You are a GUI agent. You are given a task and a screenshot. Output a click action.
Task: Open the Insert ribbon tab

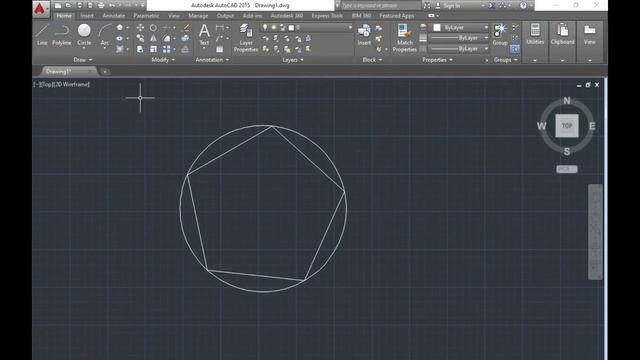coord(87,16)
